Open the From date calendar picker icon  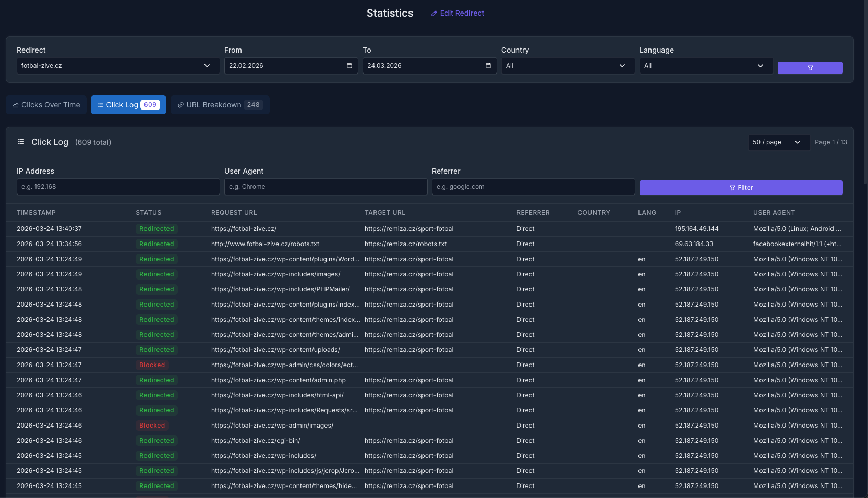click(x=349, y=66)
